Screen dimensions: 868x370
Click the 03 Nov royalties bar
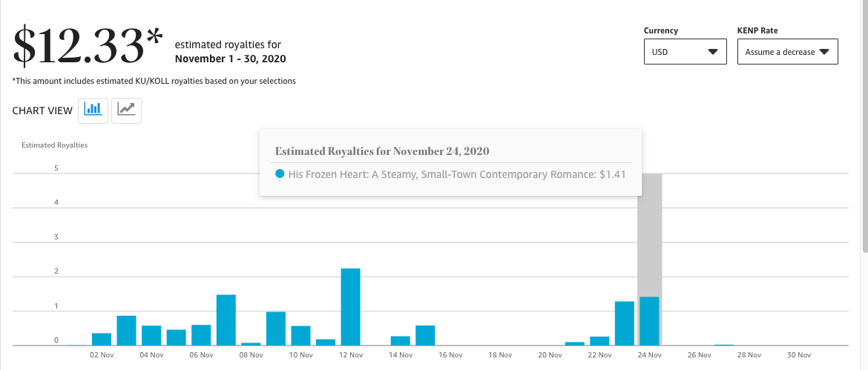(126, 331)
